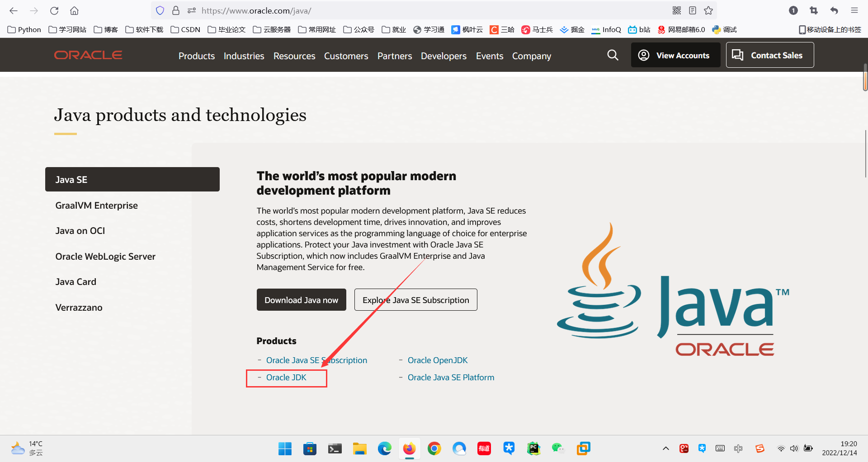This screenshot has height=462, width=868.
Task: Open the site permissions icon in the address bar
Action: click(x=192, y=10)
